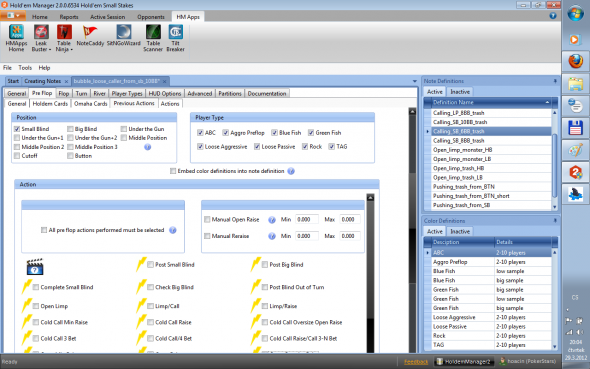Select the Loose Aggressive color definition row
Image resolution: width=590 pixels, height=369 pixels.
click(x=491, y=317)
